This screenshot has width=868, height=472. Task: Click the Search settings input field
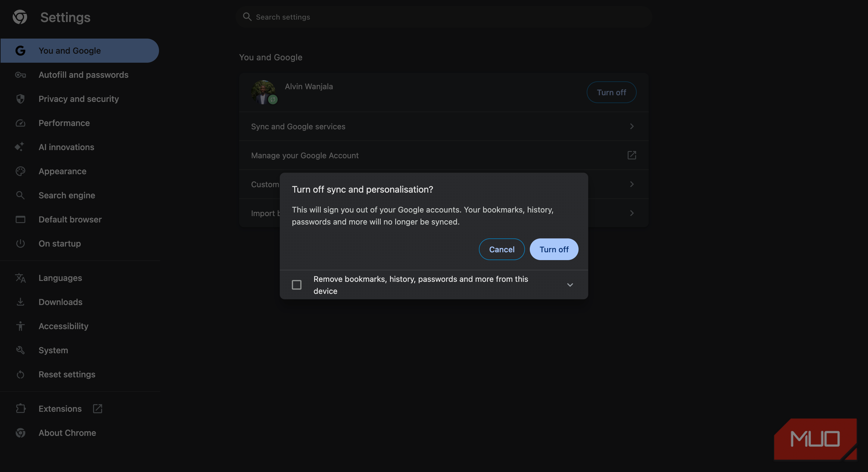438,17
